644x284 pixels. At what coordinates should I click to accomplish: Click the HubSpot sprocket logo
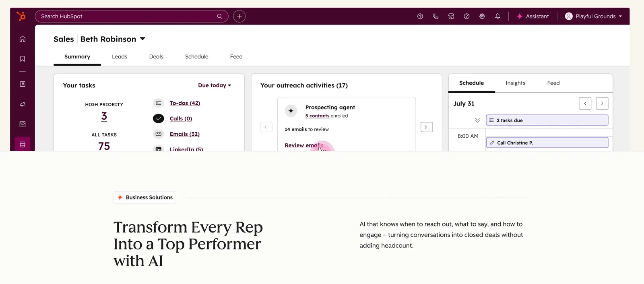(x=21, y=16)
